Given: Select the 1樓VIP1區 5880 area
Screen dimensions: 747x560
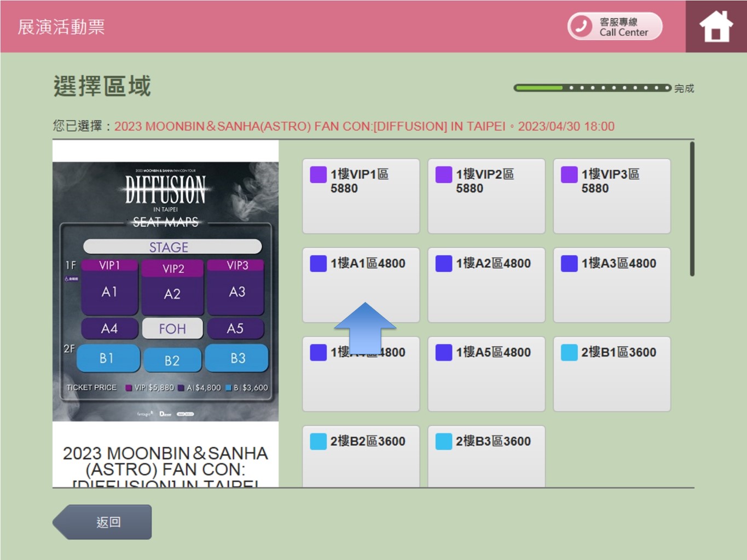Looking at the screenshot, I should [x=361, y=196].
